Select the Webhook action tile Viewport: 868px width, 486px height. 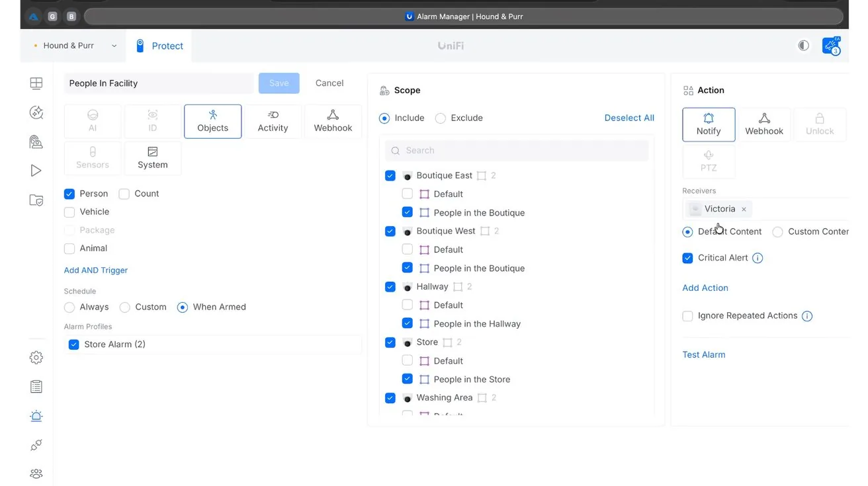tap(764, 124)
